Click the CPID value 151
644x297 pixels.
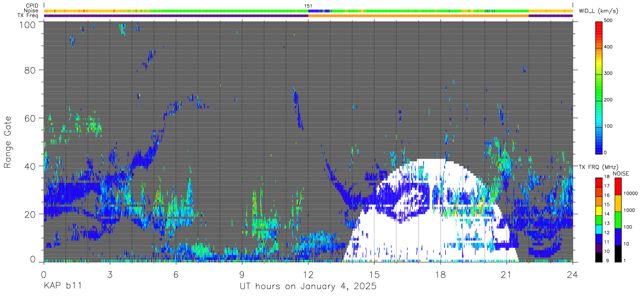[308, 6]
